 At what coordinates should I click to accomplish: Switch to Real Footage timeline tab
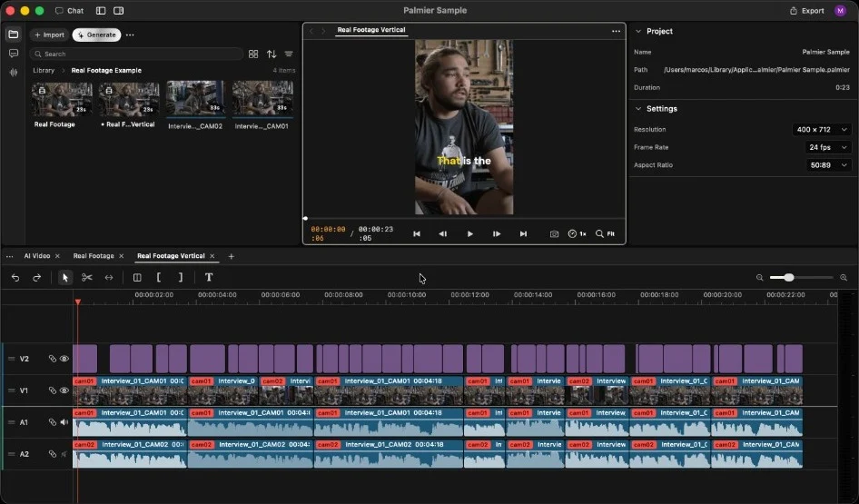coord(94,256)
